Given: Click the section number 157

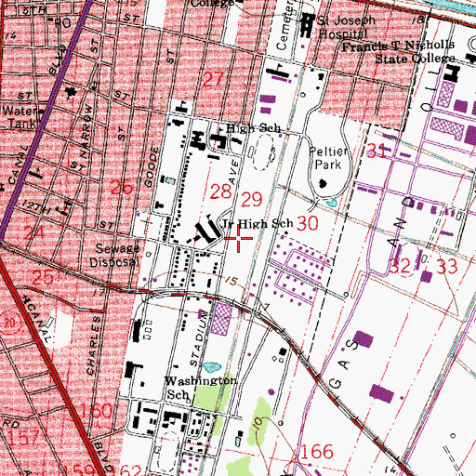Looking at the screenshot, I should pyautogui.click(x=22, y=438).
